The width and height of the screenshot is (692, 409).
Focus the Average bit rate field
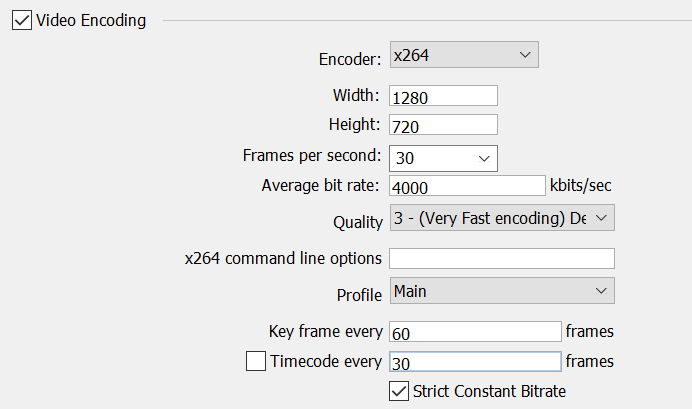point(467,186)
